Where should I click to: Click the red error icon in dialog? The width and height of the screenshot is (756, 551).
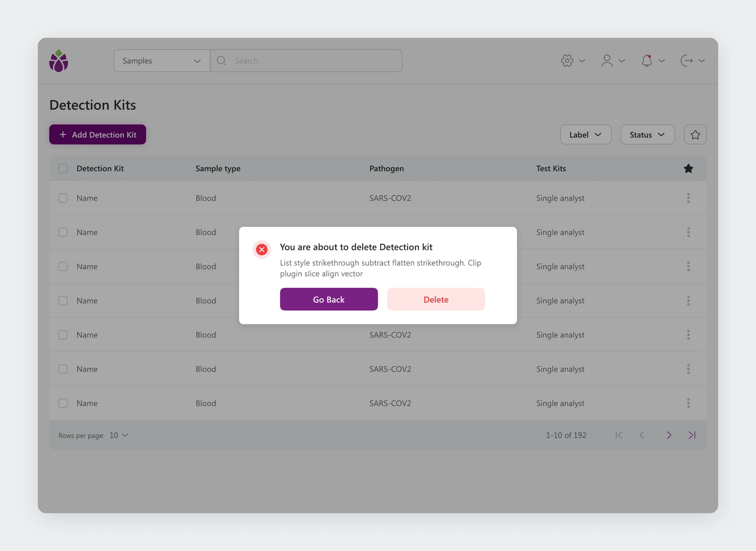pos(262,250)
